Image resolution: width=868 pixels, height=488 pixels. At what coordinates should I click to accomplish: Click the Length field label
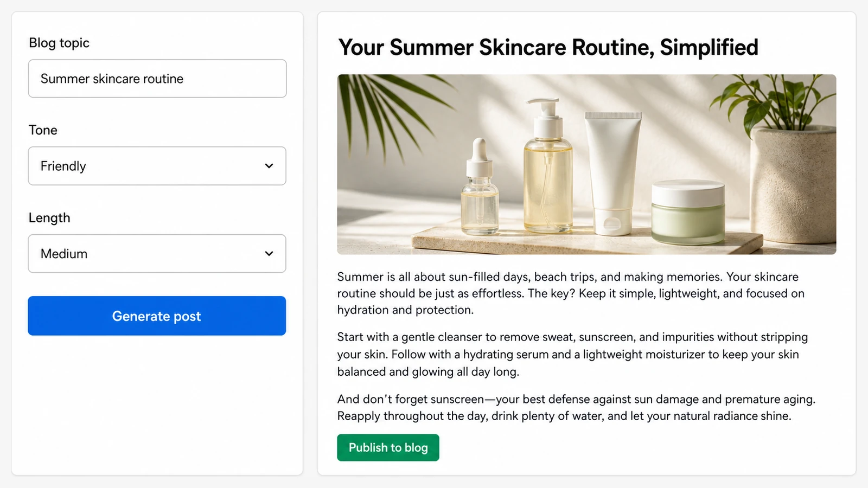(49, 218)
